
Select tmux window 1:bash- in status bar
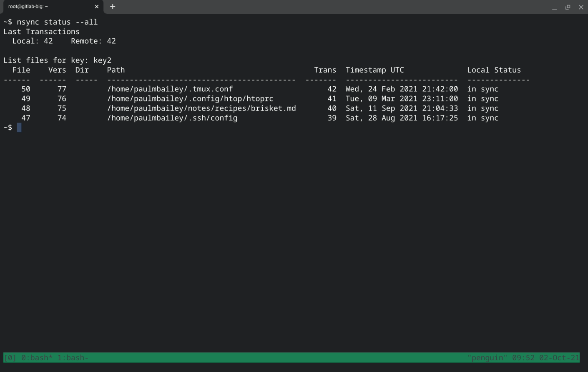click(73, 358)
